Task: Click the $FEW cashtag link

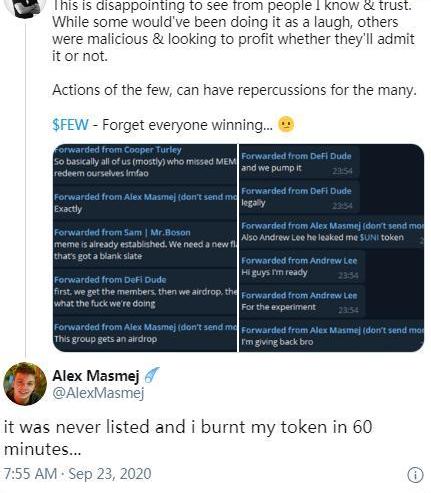Action: click(x=70, y=125)
